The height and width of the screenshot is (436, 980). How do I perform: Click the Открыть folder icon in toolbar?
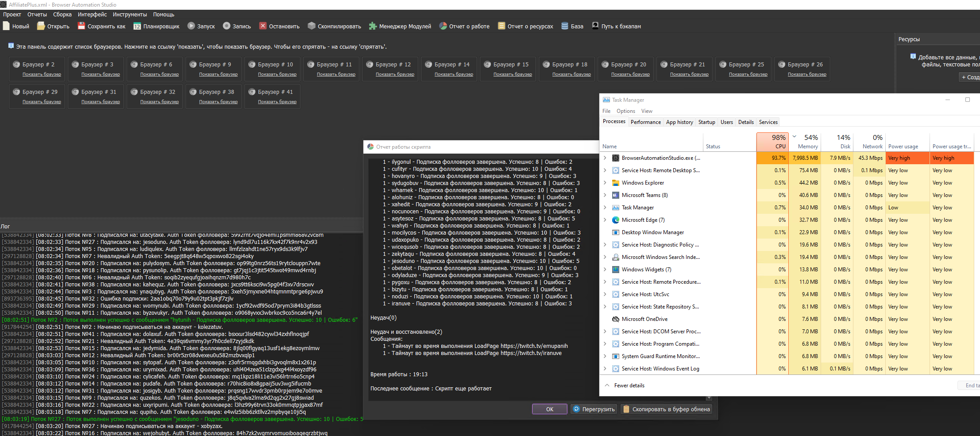pos(41,26)
